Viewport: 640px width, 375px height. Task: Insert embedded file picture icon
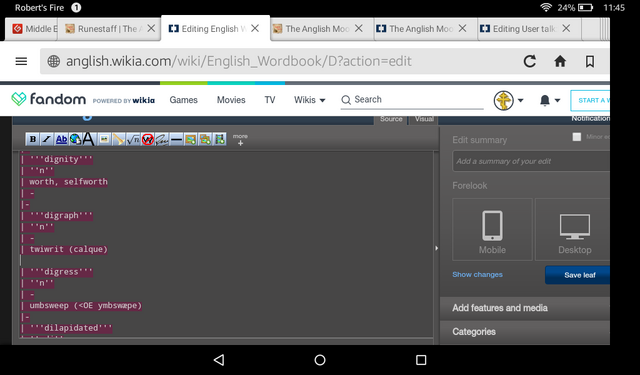104,139
